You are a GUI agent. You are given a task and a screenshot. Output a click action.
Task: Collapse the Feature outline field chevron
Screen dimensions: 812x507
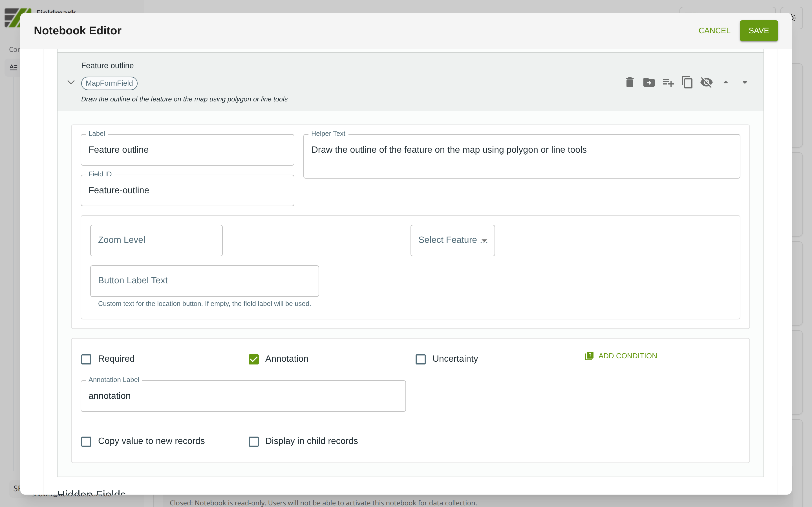click(x=71, y=82)
